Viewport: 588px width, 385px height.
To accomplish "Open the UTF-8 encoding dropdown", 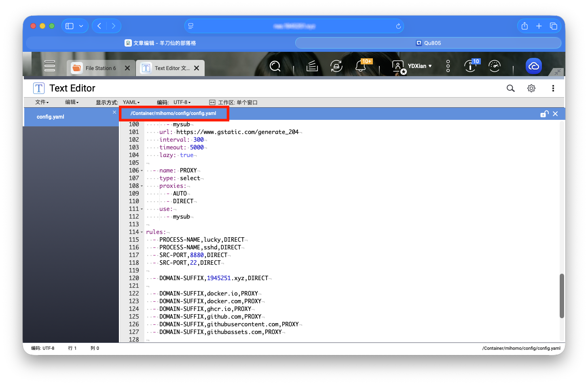I will click(182, 102).
